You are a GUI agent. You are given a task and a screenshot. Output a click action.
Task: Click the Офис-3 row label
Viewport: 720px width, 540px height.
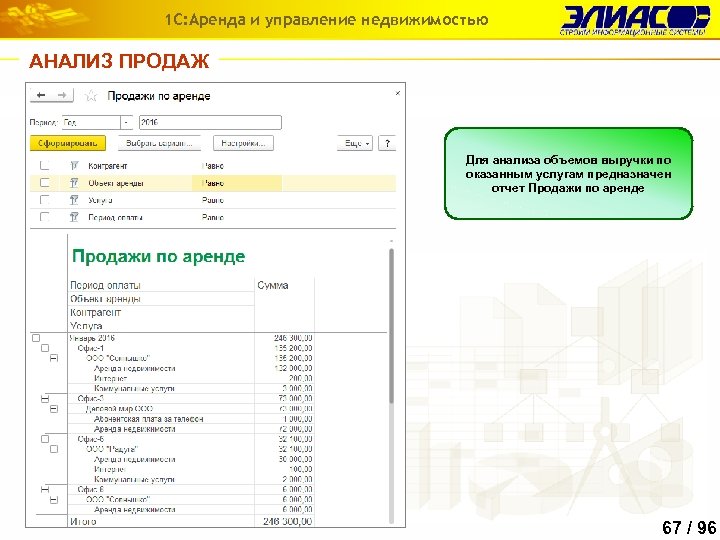90,399
